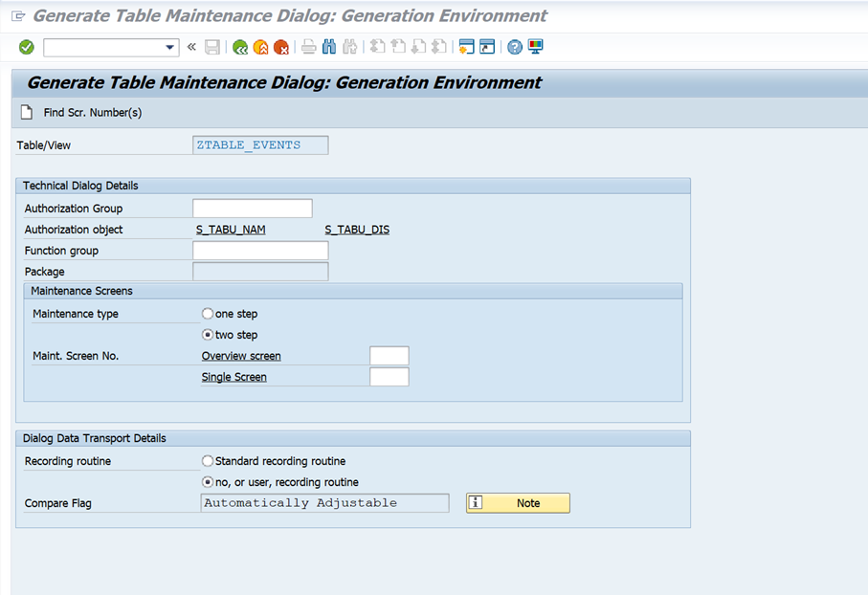Viewport: 868px width, 595px height.
Task: Click the red Cancel icon
Action: 280,47
